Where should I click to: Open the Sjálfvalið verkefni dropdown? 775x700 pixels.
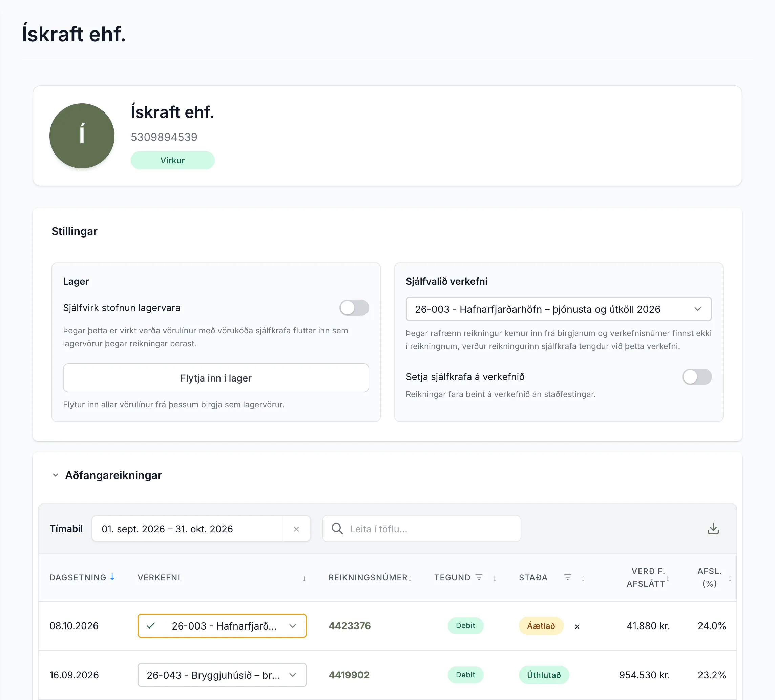point(559,309)
